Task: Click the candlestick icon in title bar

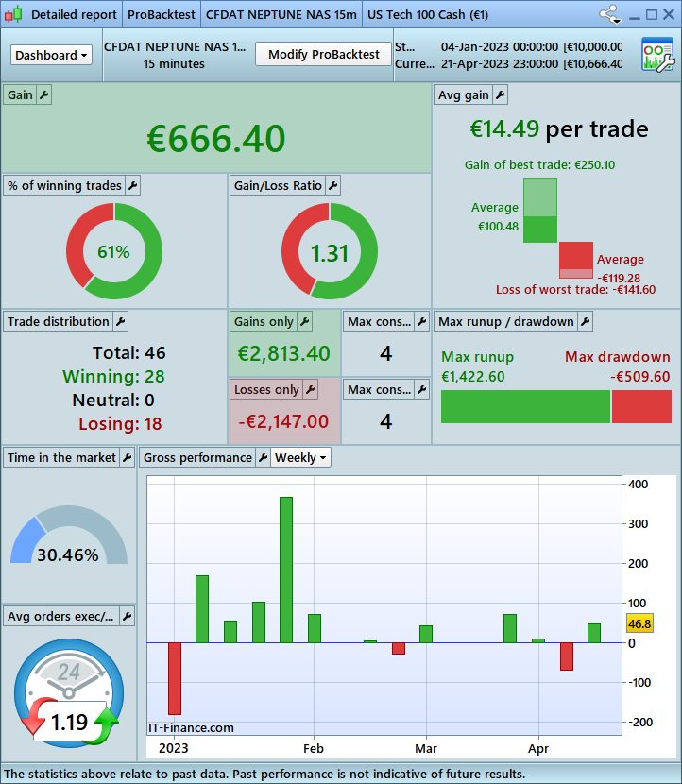Action: [x=13, y=14]
